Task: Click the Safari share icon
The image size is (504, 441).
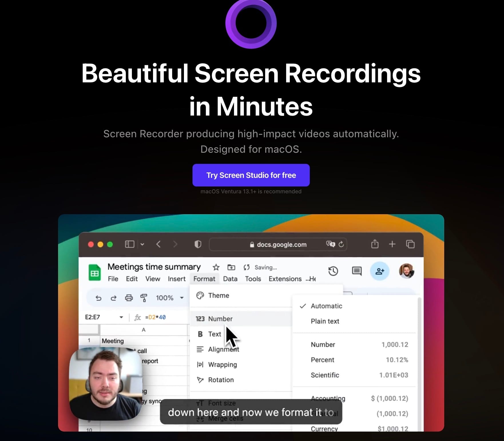Action: (x=375, y=244)
